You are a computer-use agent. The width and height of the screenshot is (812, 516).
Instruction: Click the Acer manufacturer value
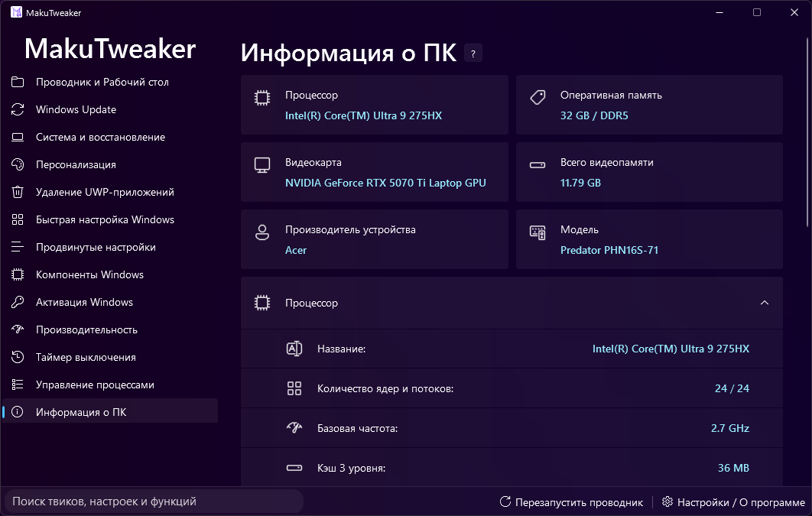click(296, 250)
